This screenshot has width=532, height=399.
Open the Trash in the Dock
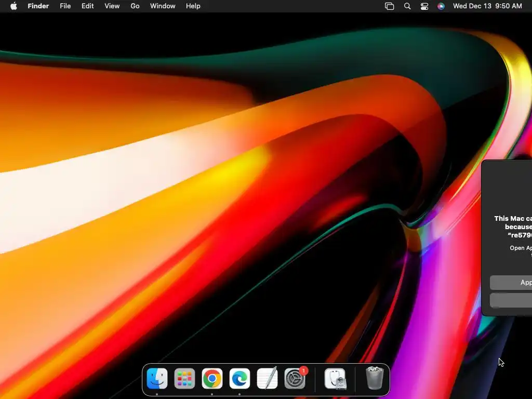tap(375, 378)
